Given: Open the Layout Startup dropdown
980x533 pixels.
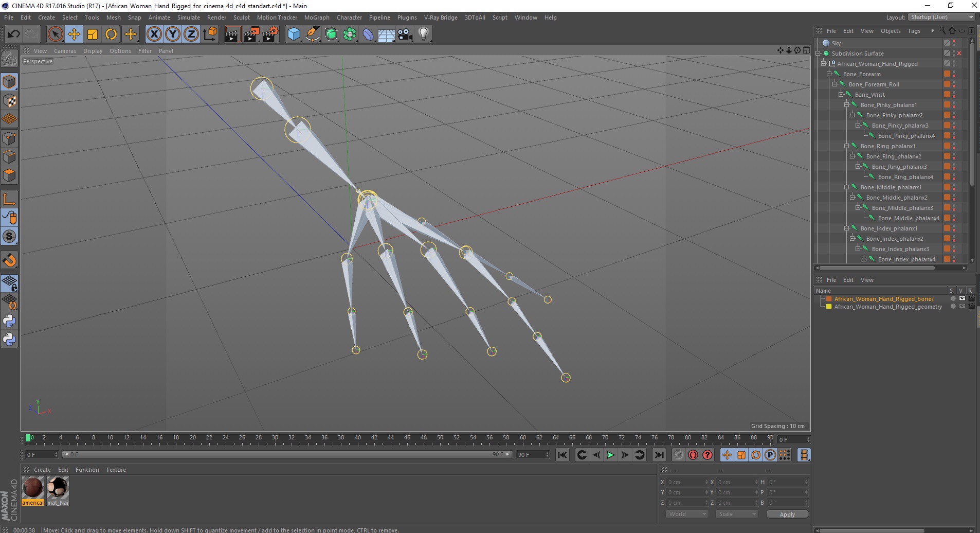Looking at the screenshot, I should coord(942,17).
